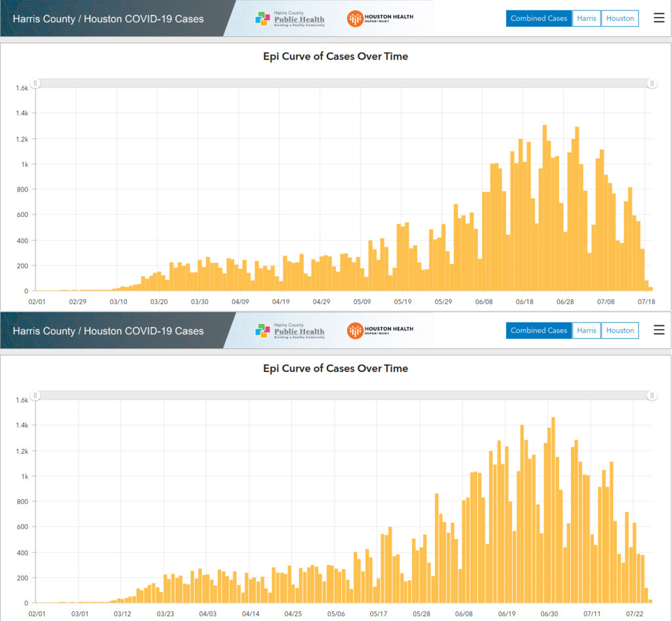Click the top chart's Epi Curve title
Viewport: 672px width, 621px height.
(x=335, y=56)
